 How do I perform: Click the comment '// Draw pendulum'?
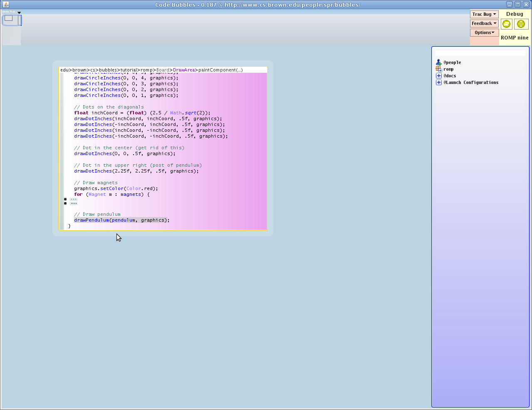(x=97, y=214)
